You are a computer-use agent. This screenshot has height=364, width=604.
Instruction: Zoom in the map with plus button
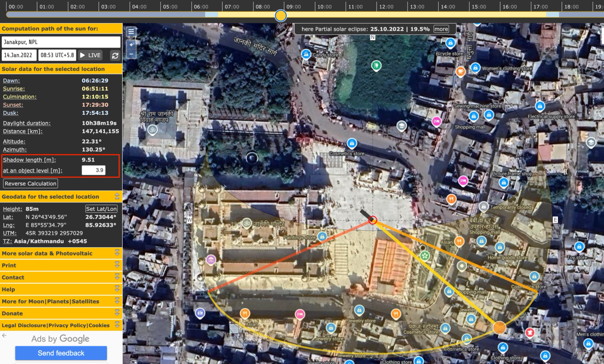tap(131, 45)
